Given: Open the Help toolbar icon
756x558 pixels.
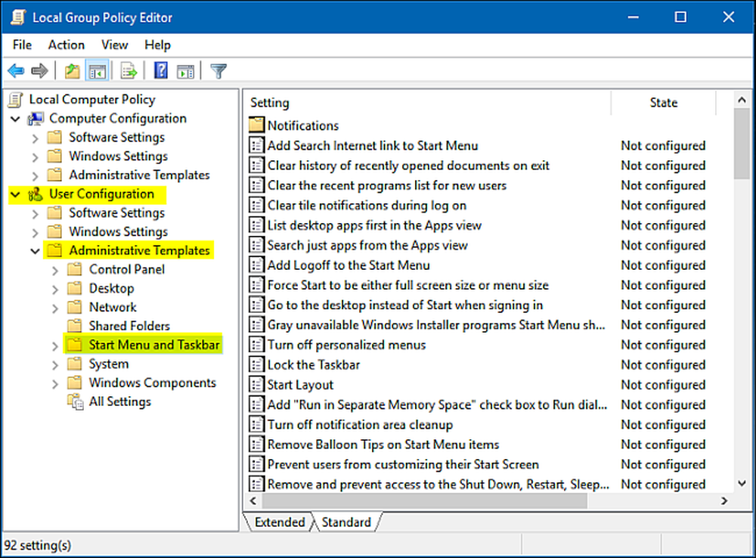Looking at the screenshot, I should tap(160, 71).
